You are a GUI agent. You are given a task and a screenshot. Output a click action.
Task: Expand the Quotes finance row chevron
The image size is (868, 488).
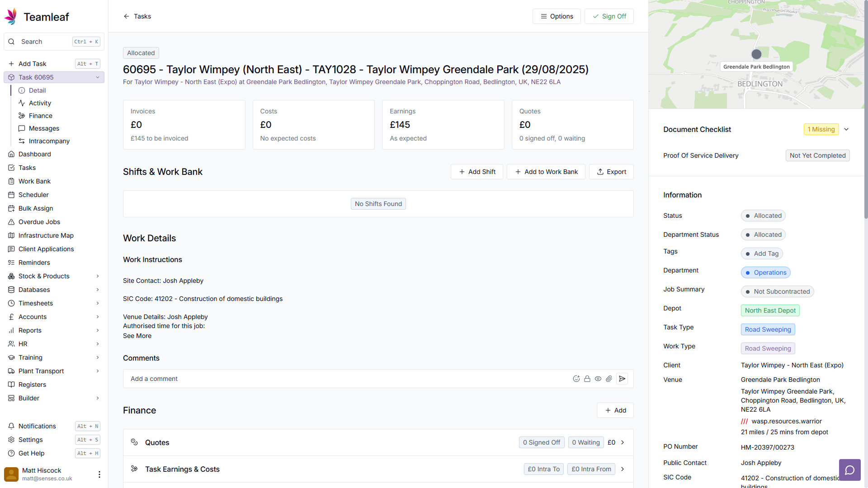[623, 442]
